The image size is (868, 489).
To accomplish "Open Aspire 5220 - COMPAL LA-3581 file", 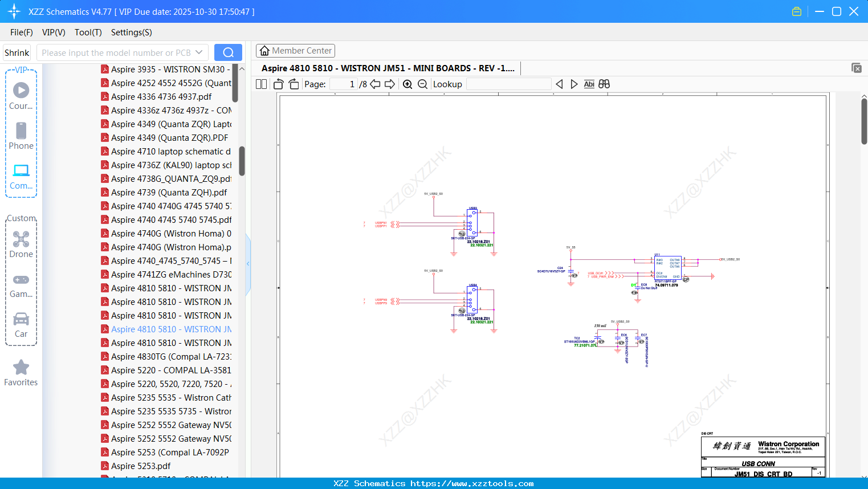I will (x=171, y=370).
